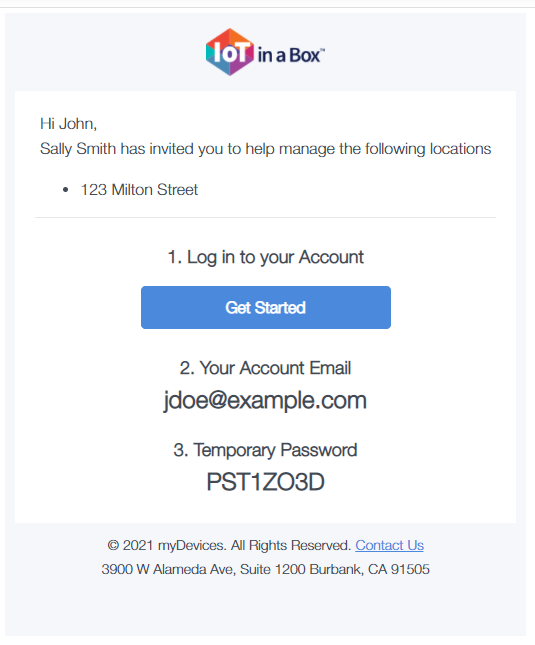The width and height of the screenshot is (535, 645).
Task: Click the jdoe@example.com email address
Action: pos(265,400)
